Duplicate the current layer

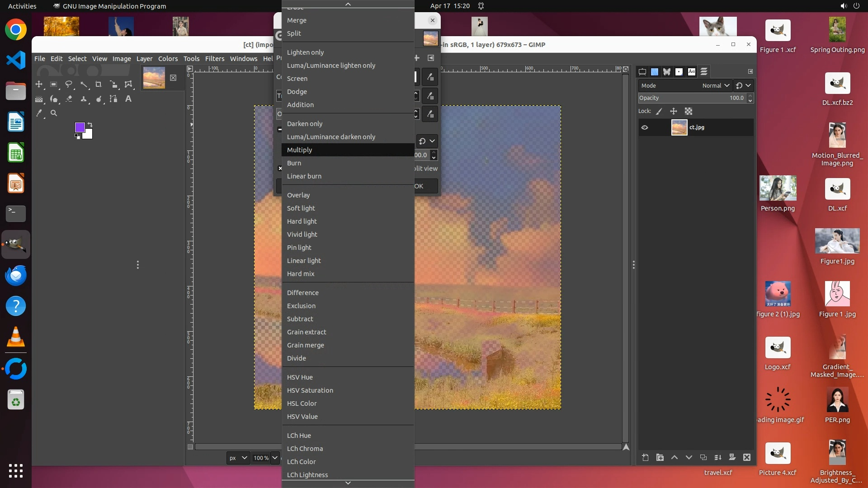[x=703, y=458]
